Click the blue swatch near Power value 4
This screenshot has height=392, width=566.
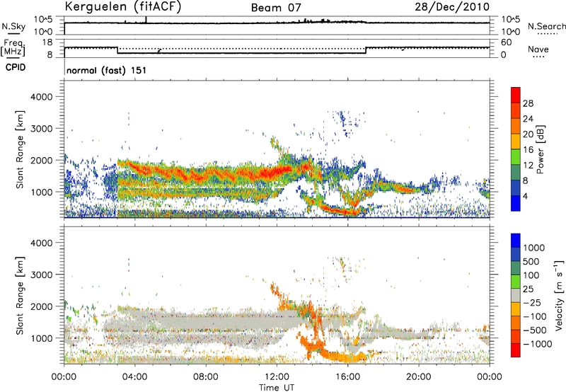pos(516,203)
